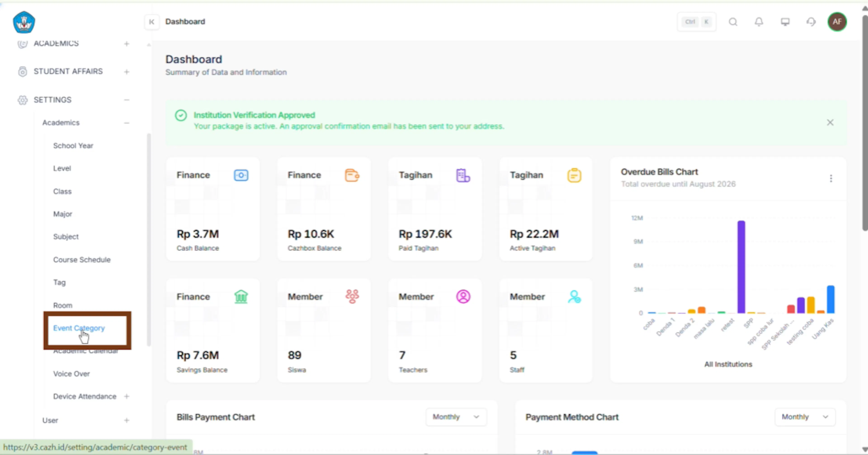868x455 pixels.
Task: Open the Overdue Bills Chart options menu
Action: (831, 178)
